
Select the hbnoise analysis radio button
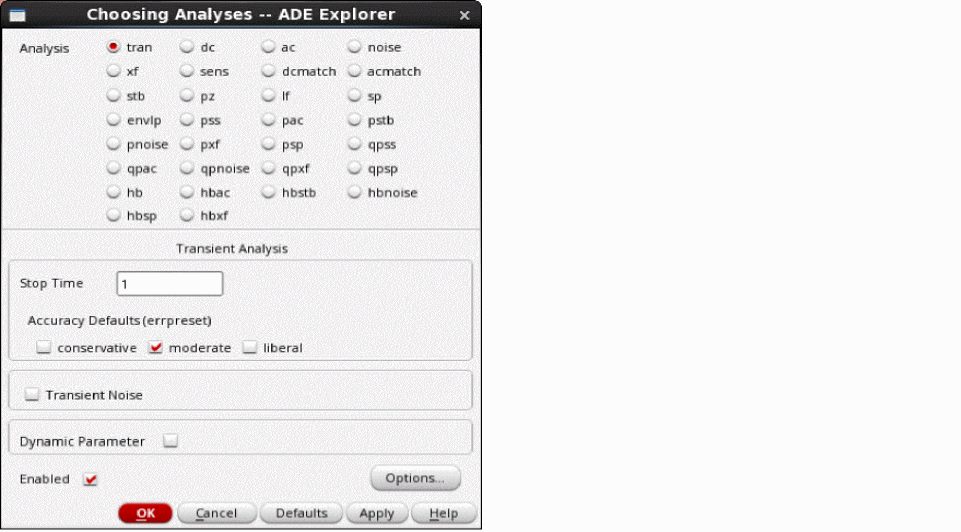pyautogui.click(x=354, y=192)
